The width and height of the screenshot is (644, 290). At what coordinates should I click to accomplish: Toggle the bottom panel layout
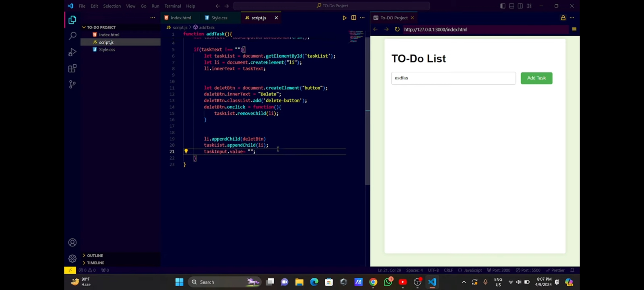pyautogui.click(x=511, y=6)
